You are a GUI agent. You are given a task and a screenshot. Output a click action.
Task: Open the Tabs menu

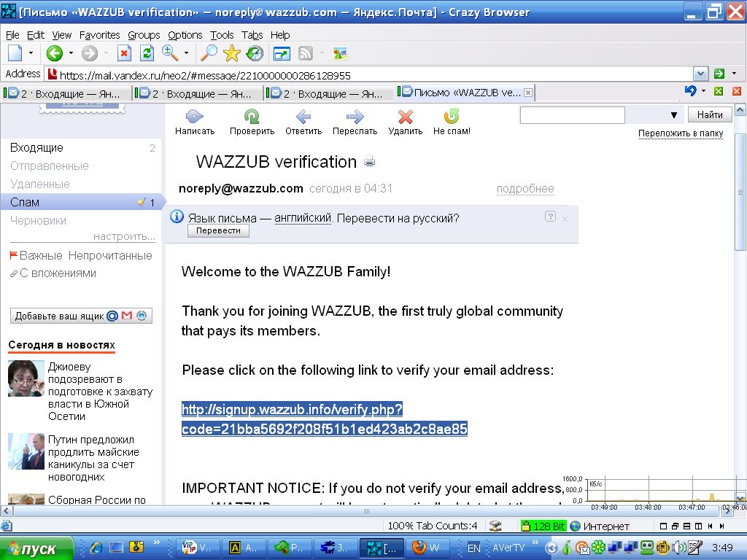[x=252, y=35]
